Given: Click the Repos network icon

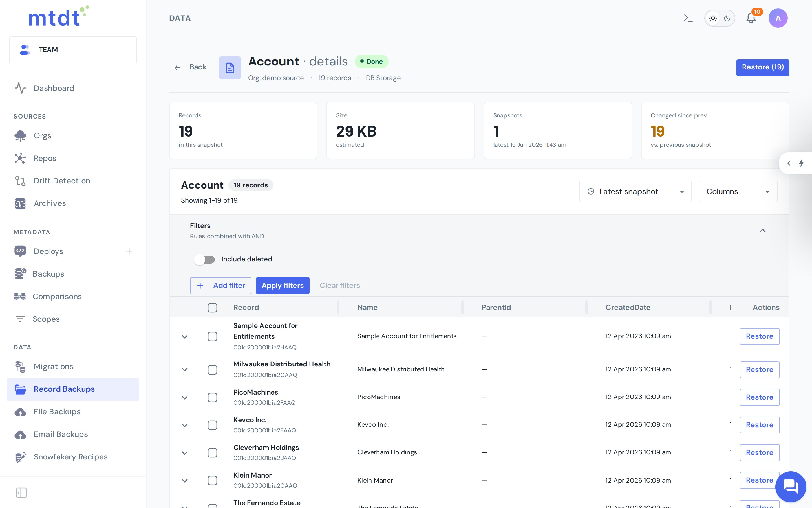Looking at the screenshot, I should coord(20,158).
